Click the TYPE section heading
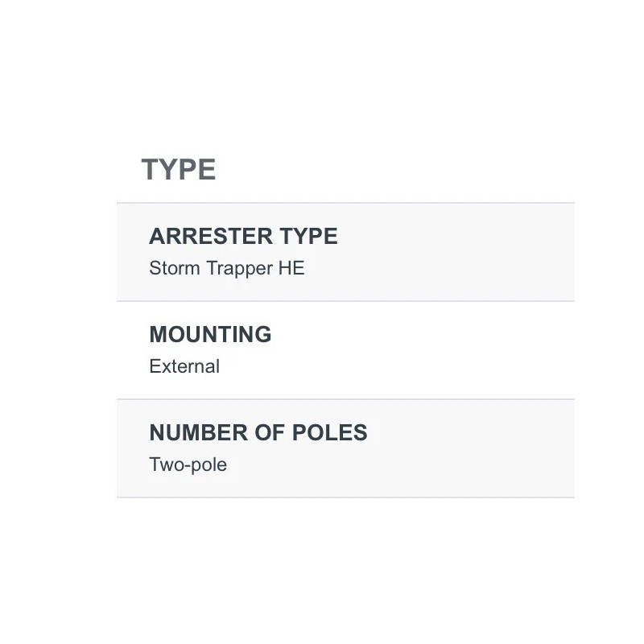 click(179, 170)
